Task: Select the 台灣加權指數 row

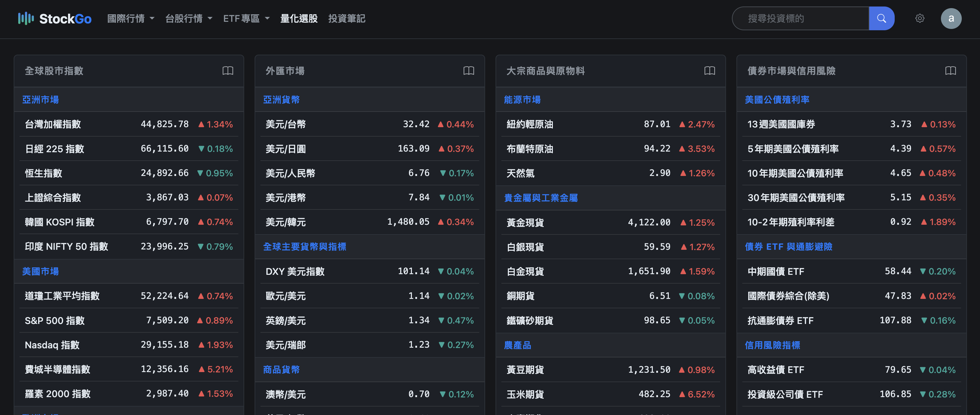Action: [129, 124]
